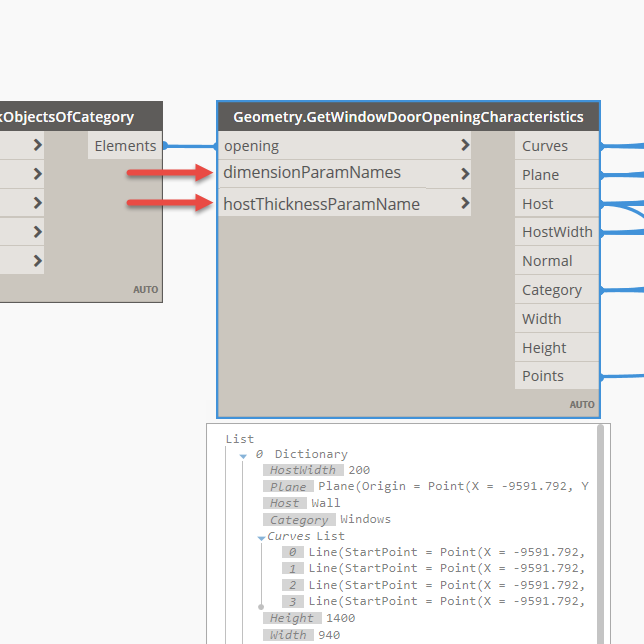This screenshot has height=644, width=644.
Task: Click the bottom chevron in the ObjectsOfCategory node
Action: (x=37, y=261)
